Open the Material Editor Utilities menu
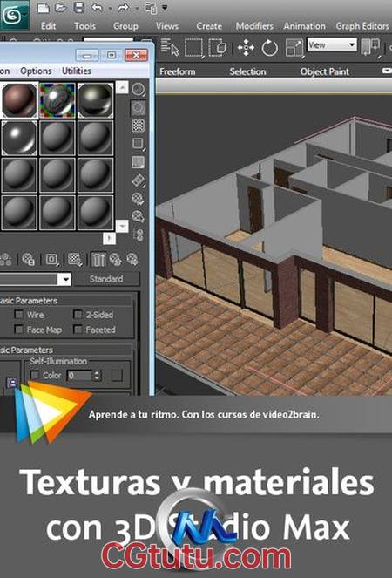 point(77,71)
